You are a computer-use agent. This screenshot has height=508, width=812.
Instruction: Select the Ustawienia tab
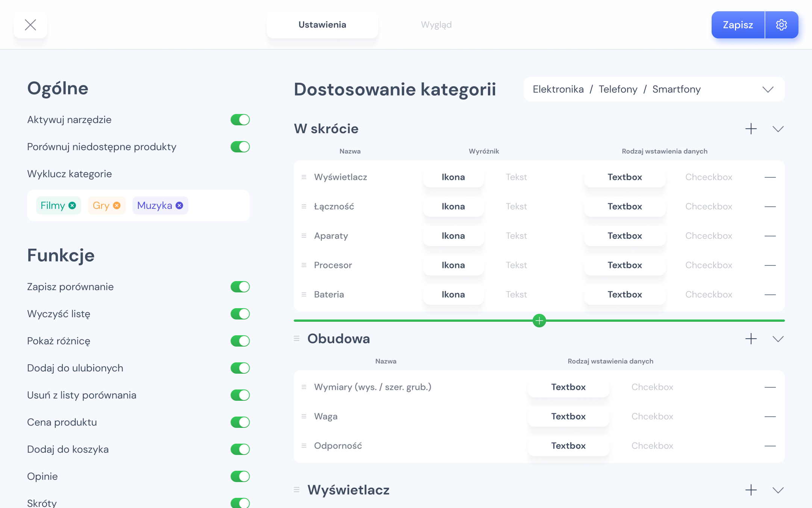coord(322,25)
